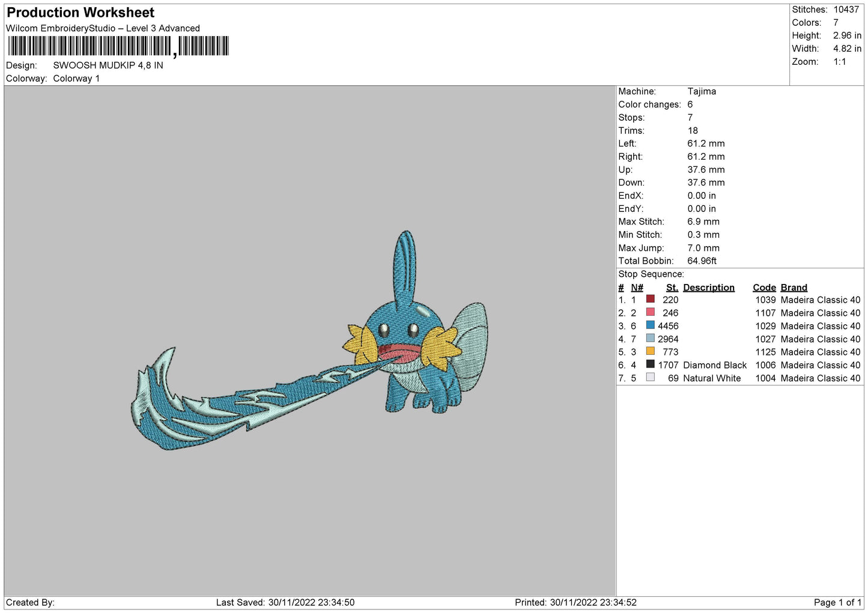Click the blue thread swatch with 4456 stitches
The height and width of the screenshot is (613, 868).
[650, 325]
